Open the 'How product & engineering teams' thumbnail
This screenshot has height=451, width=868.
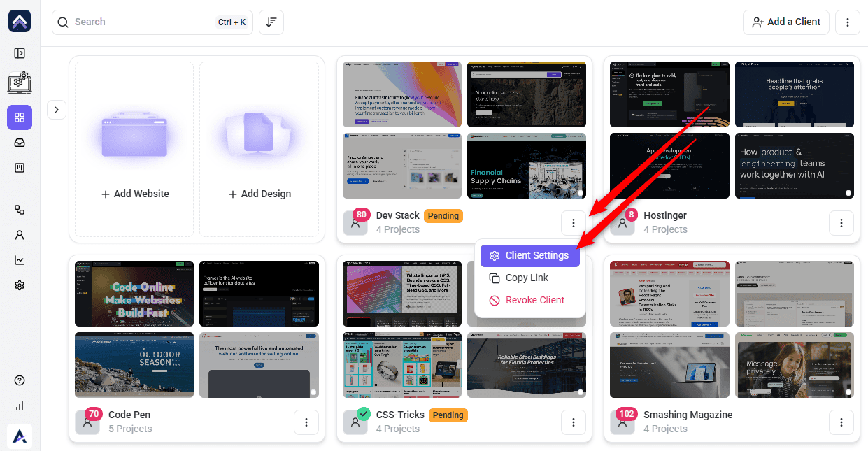tap(795, 166)
